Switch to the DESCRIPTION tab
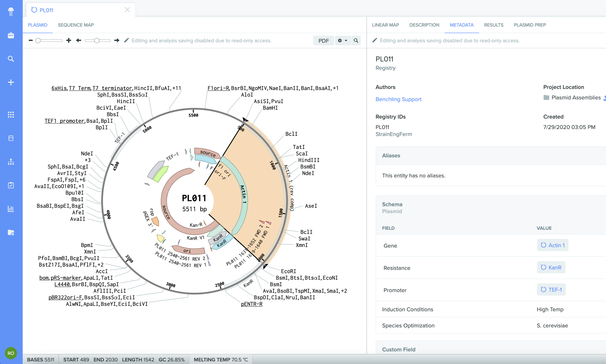The width and height of the screenshot is (606, 364). pyautogui.click(x=424, y=25)
